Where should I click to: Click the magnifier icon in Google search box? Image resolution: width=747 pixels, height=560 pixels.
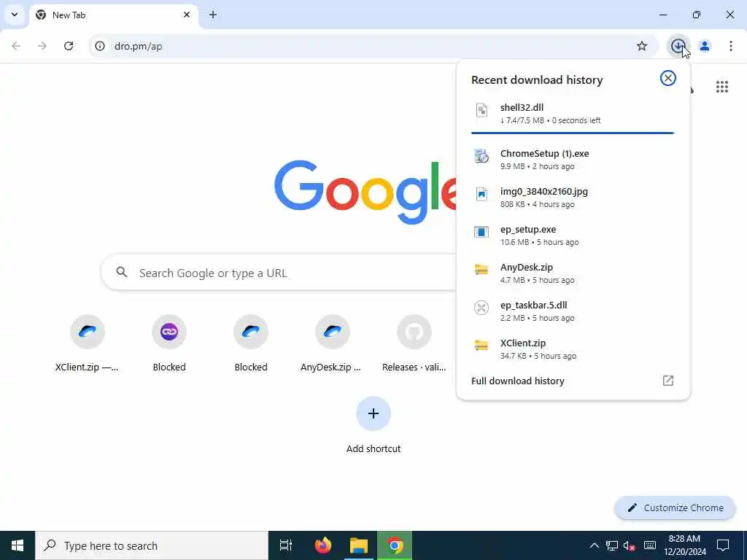(122, 273)
